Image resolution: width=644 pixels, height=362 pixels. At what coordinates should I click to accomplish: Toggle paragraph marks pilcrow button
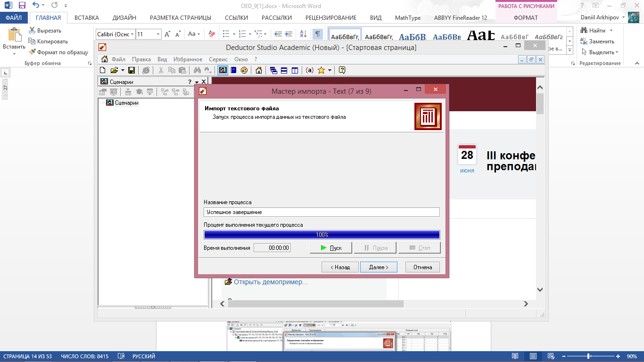[318, 34]
